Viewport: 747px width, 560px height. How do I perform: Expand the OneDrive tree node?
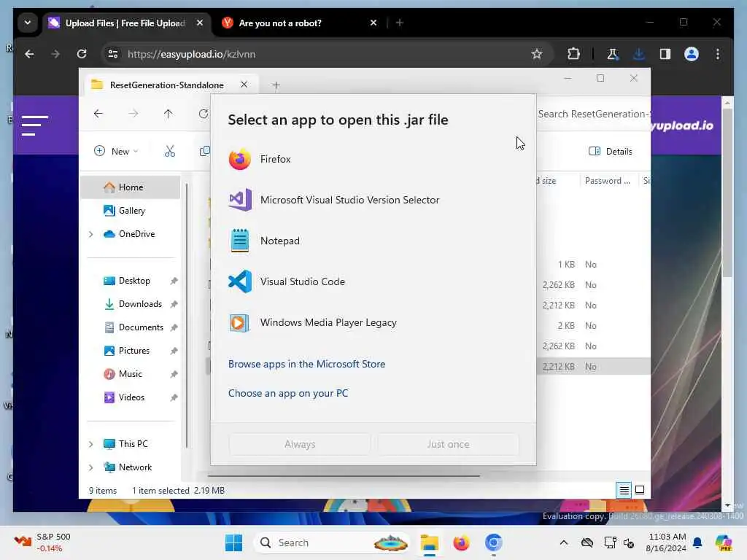coord(90,234)
